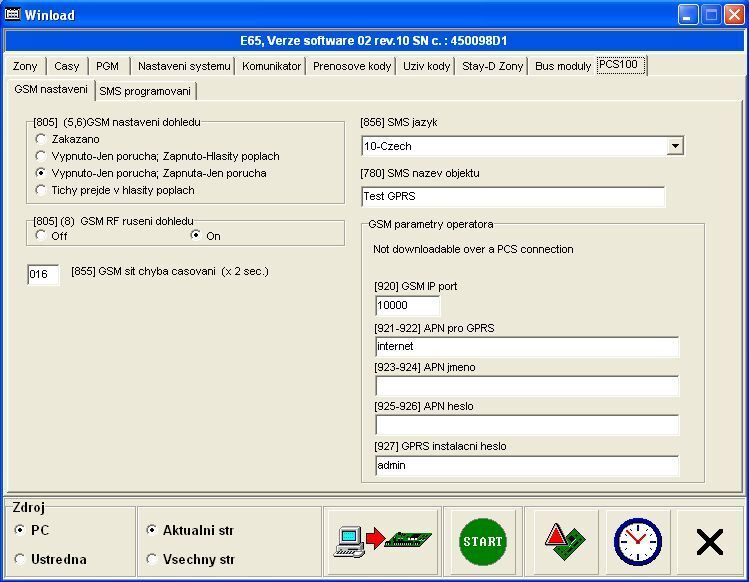Image resolution: width=749 pixels, height=582 pixels.
Task: Expand the SMS jazyk dropdown
Action: tap(675, 147)
